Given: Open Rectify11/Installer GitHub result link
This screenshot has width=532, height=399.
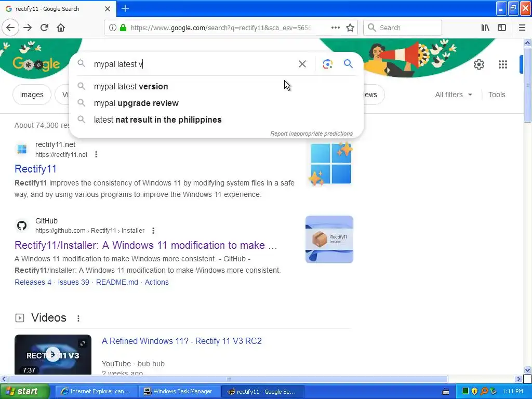Looking at the screenshot, I should pos(146,245).
